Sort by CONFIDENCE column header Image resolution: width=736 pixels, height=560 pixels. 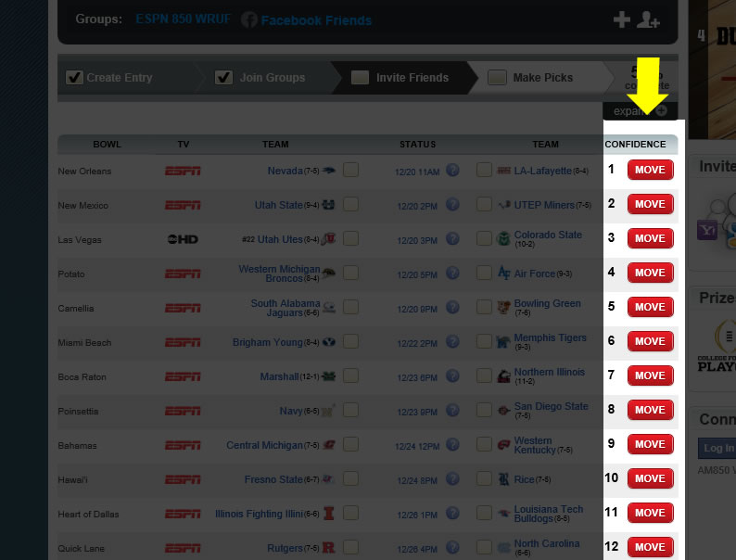pyautogui.click(x=635, y=144)
